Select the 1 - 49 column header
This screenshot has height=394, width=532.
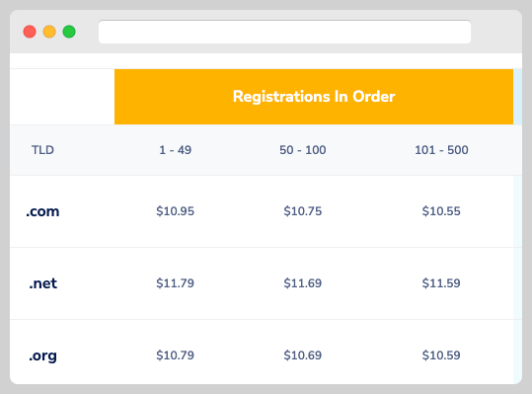pyautogui.click(x=175, y=150)
